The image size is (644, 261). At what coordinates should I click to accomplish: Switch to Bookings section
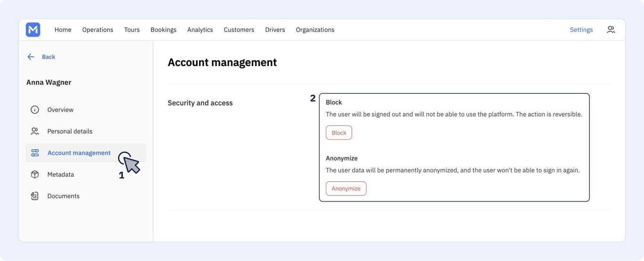[x=164, y=30]
